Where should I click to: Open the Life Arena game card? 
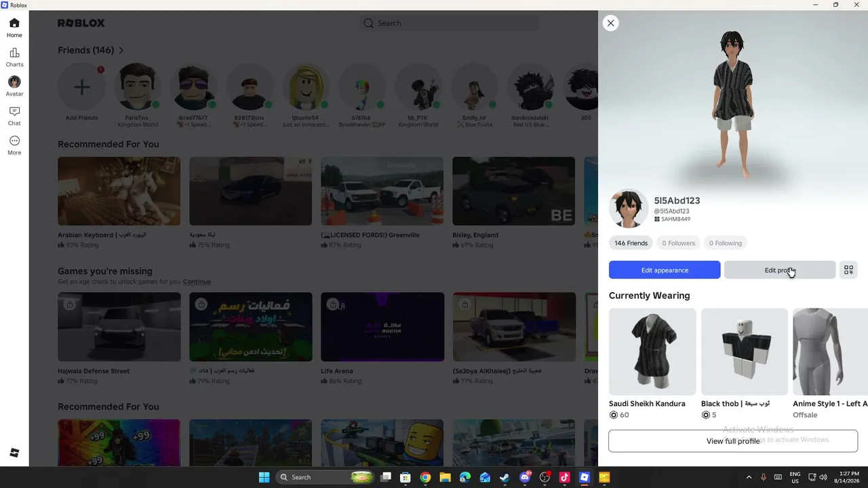pyautogui.click(x=382, y=339)
